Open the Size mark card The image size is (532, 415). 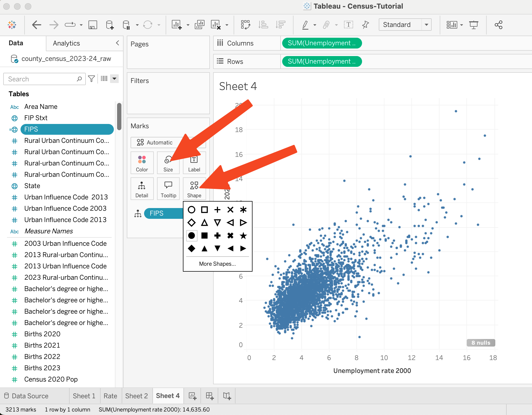(168, 163)
